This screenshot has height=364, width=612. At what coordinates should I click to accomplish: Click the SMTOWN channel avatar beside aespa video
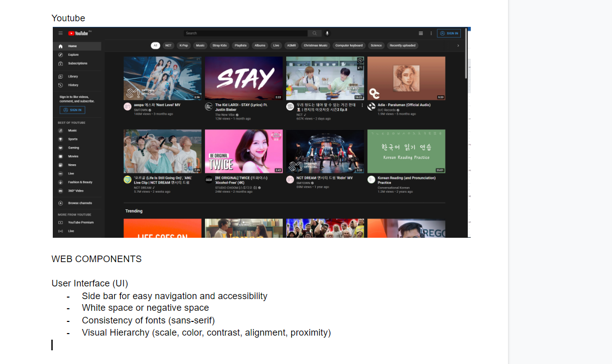pos(127,106)
